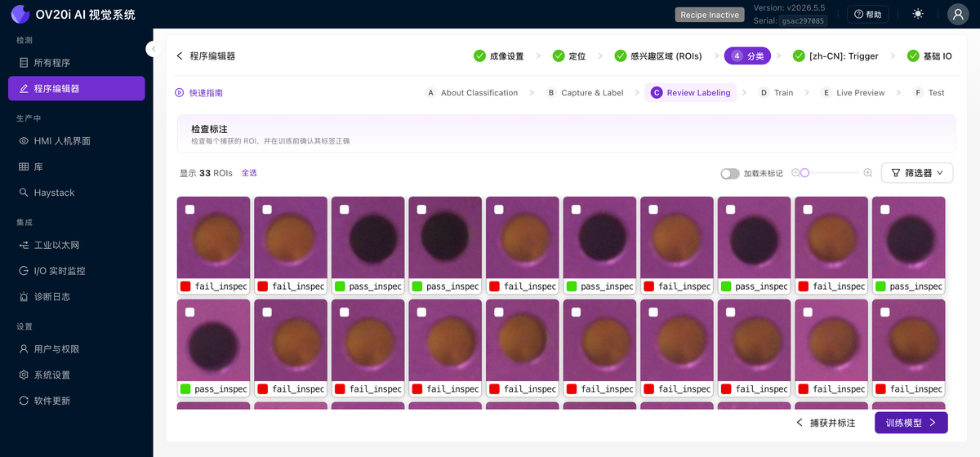Check the first ROI checkbox in row two

tap(190, 313)
